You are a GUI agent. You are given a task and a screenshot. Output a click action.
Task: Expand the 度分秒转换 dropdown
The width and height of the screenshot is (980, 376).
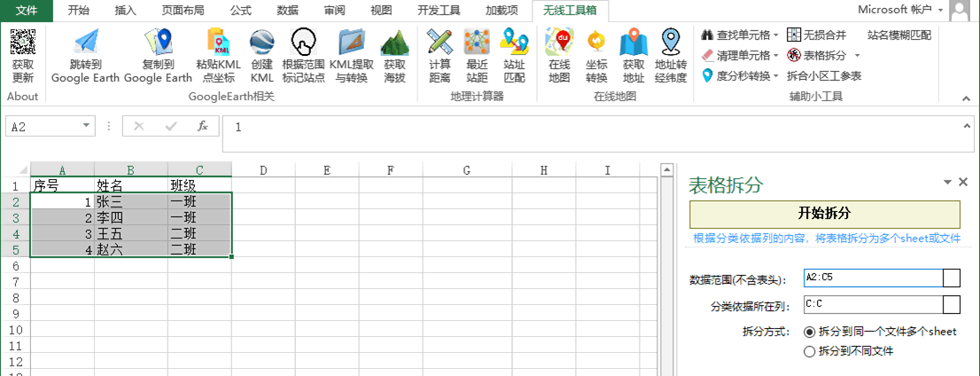776,76
